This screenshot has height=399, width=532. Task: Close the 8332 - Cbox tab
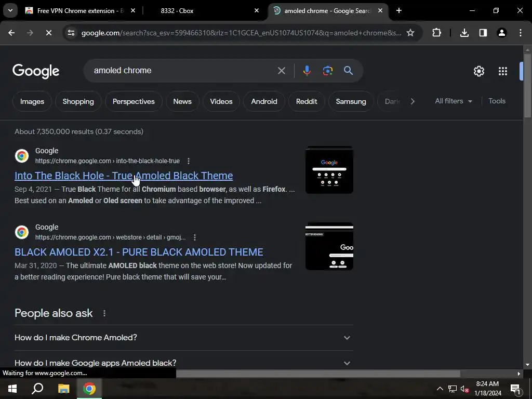point(257,10)
